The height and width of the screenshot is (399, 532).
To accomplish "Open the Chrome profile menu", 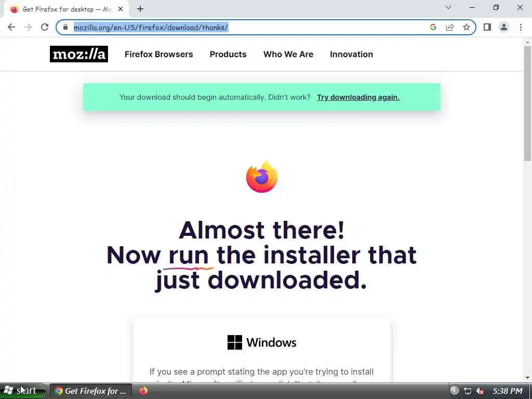I will point(504,27).
